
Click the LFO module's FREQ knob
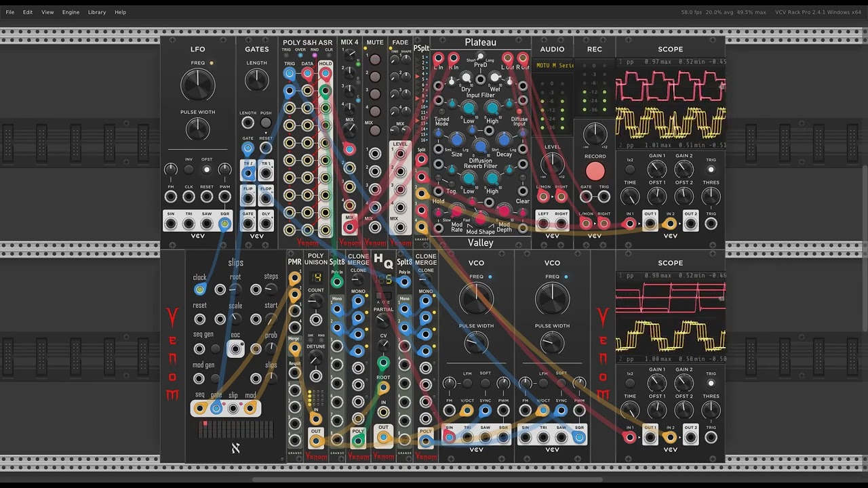[x=197, y=86]
